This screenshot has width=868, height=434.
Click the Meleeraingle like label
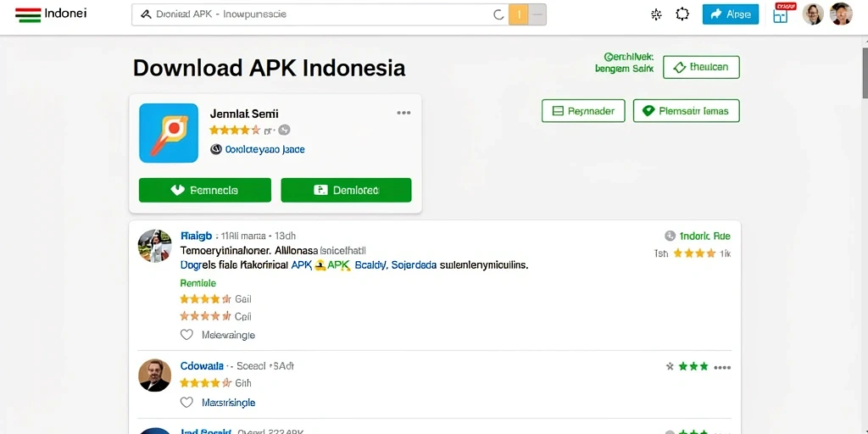229,335
